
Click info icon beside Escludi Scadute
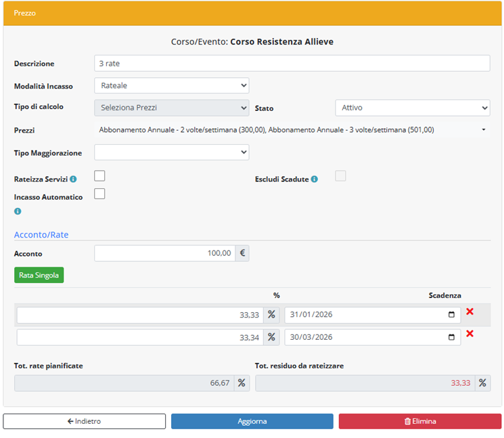[x=315, y=179]
